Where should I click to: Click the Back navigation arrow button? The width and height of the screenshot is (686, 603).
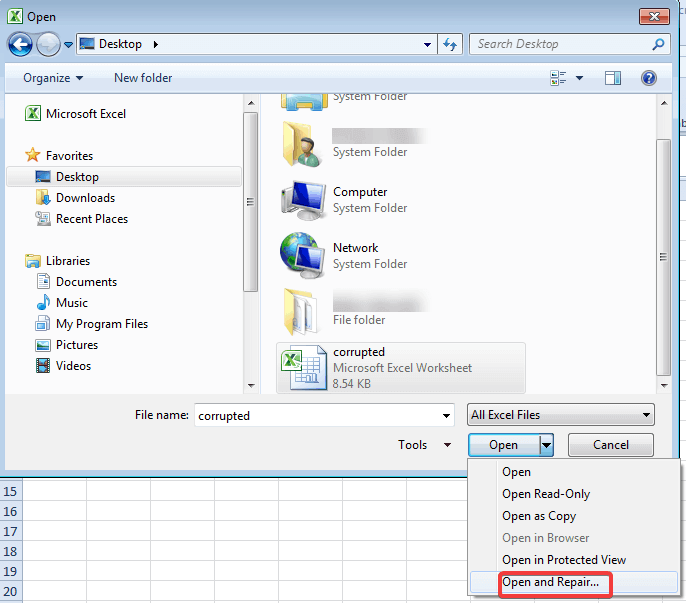20,44
